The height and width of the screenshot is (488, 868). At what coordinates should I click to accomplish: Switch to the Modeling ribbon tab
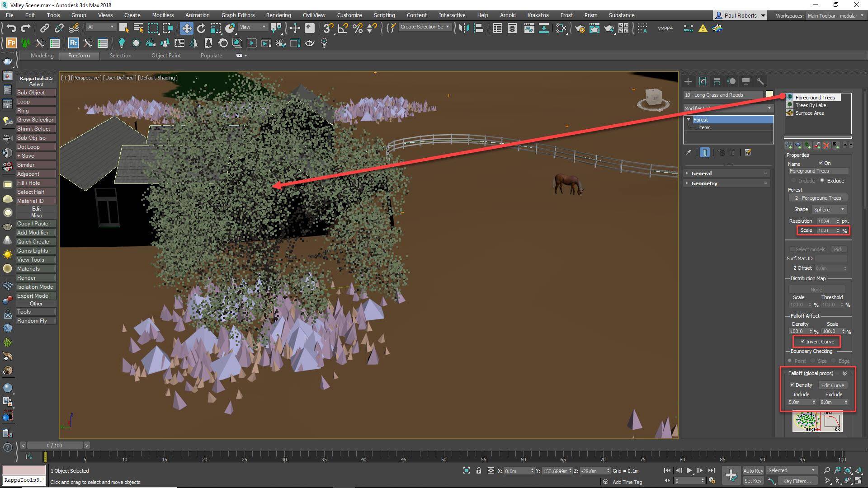click(x=42, y=56)
